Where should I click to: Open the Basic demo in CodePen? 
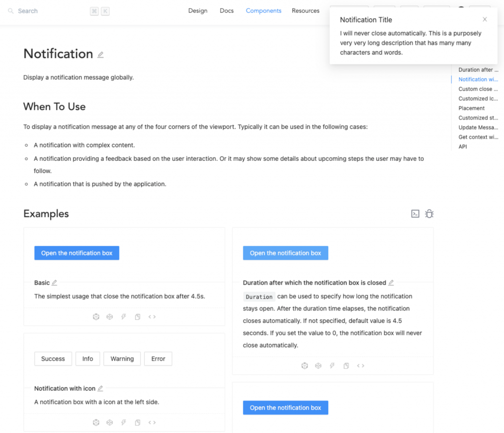click(x=110, y=317)
